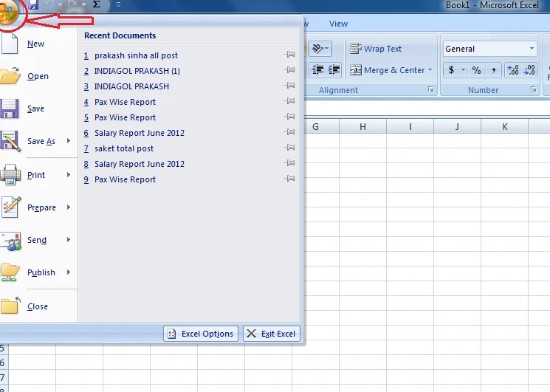Apply the Percent Style icon
550x392 pixels.
click(476, 70)
